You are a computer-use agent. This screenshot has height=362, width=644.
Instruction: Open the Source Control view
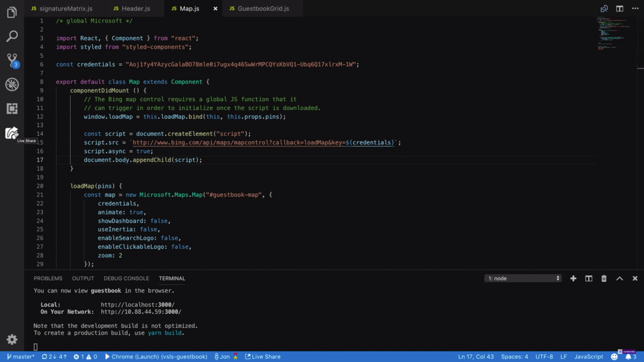[x=12, y=60]
